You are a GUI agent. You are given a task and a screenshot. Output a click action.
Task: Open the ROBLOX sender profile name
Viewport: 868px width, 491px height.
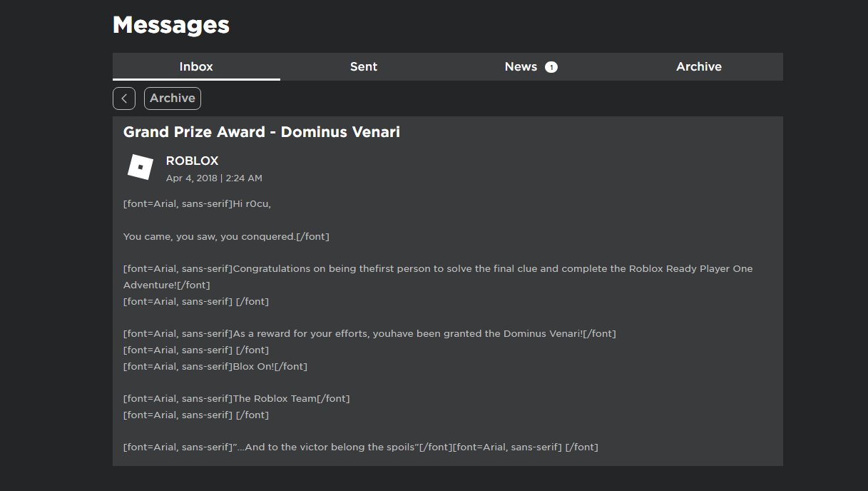[x=192, y=161]
